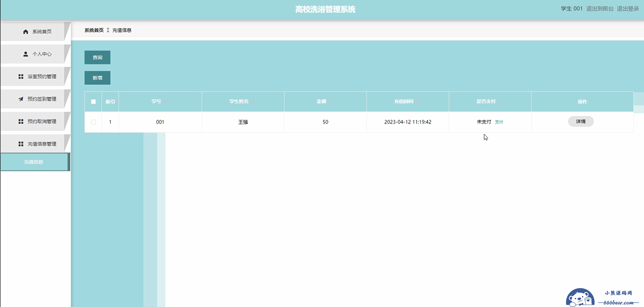Open 个人中心 sidebar menu
644x307 pixels.
pyautogui.click(x=36, y=54)
